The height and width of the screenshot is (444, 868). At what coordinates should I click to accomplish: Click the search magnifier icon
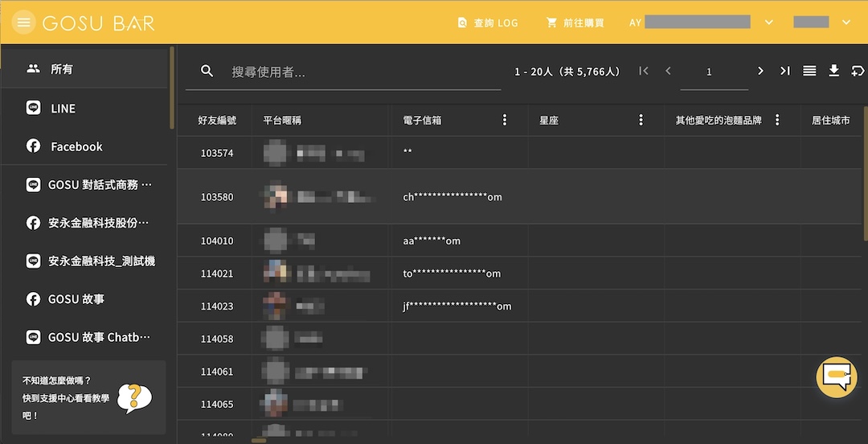coord(207,71)
